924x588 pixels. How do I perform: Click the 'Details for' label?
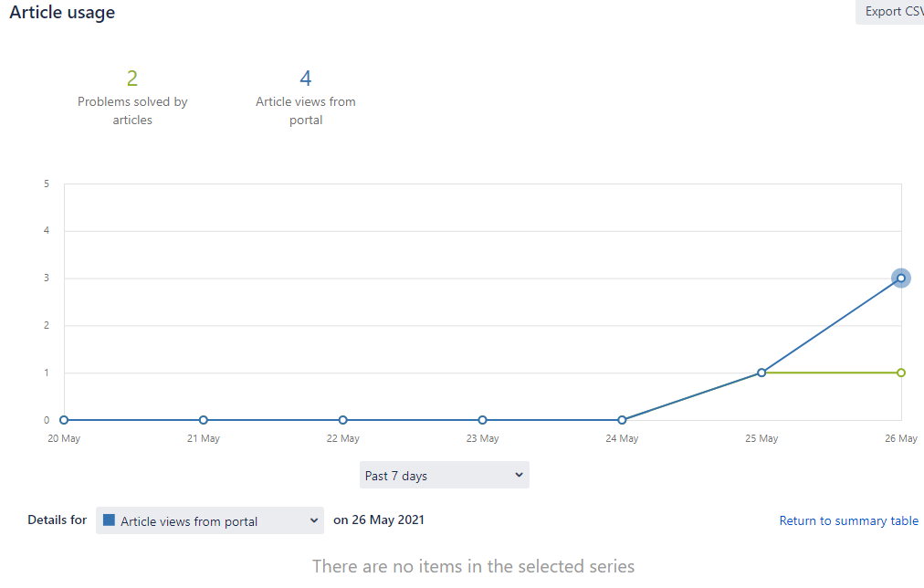(58, 520)
